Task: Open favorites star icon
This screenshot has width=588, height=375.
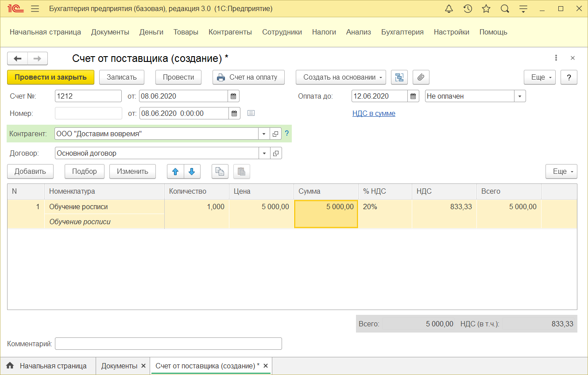Action: pyautogui.click(x=486, y=9)
